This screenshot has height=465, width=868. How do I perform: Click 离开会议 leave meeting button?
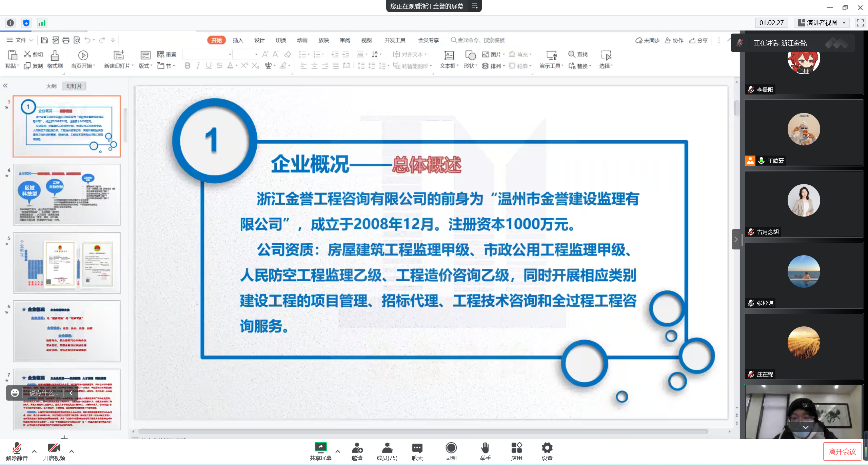point(842,452)
